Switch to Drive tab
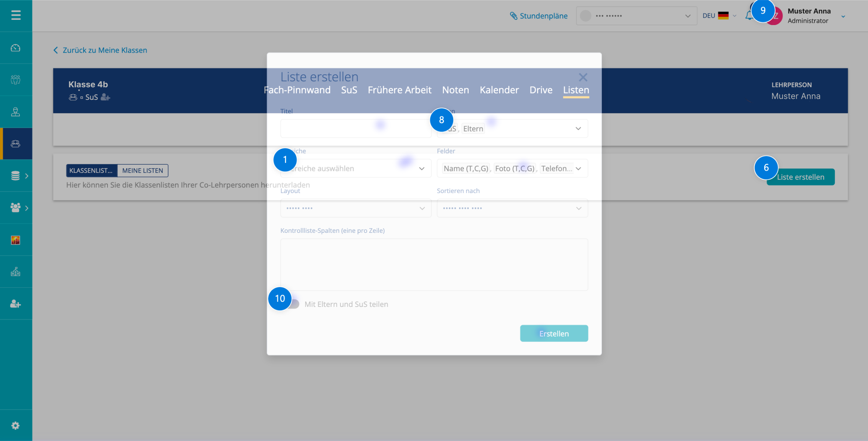This screenshot has width=868, height=441. point(541,90)
